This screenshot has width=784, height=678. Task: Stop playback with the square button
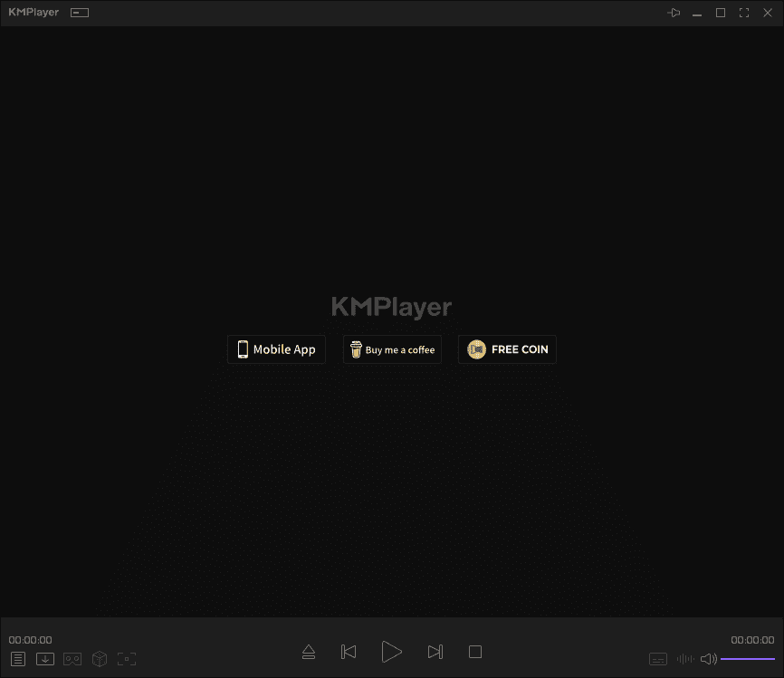coord(475,652)
